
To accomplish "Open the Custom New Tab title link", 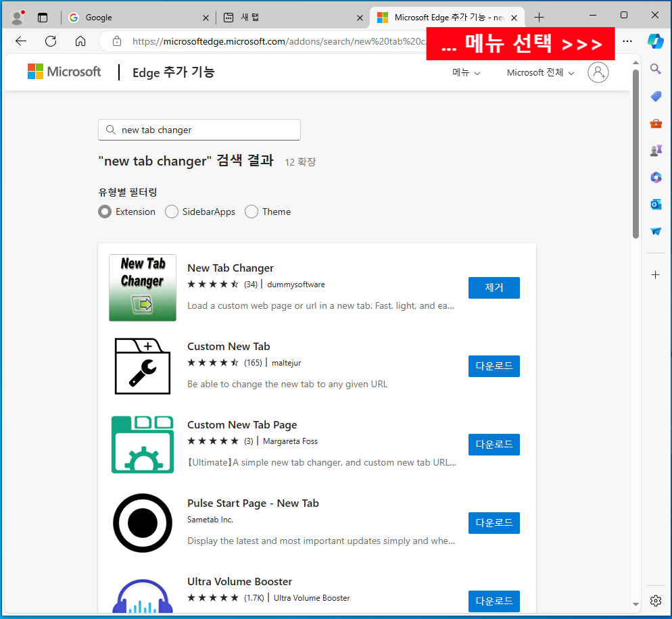I will (229, 347).
